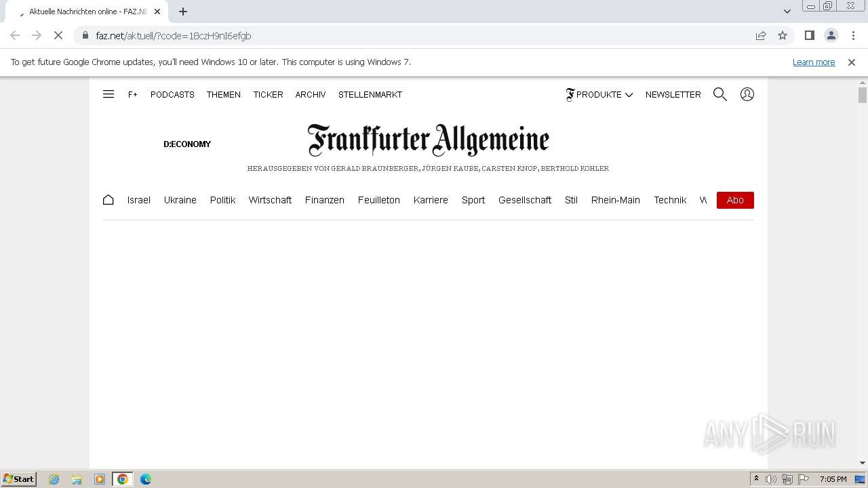Click the Frankfurter Allgemeine logo

(x=428, y=140)
